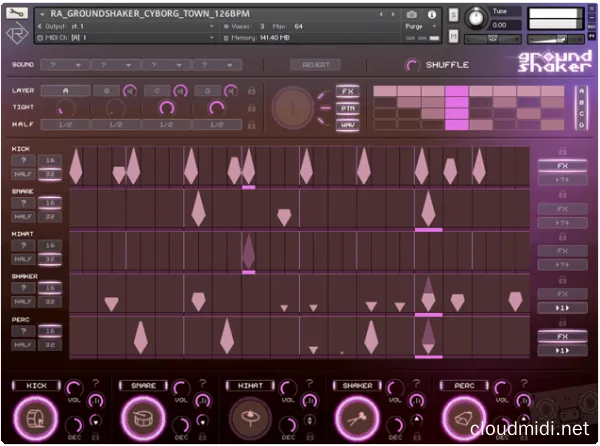The image size is (600, 446).
Task: Toggle the Tight row lock
Action: click(251, 107)
